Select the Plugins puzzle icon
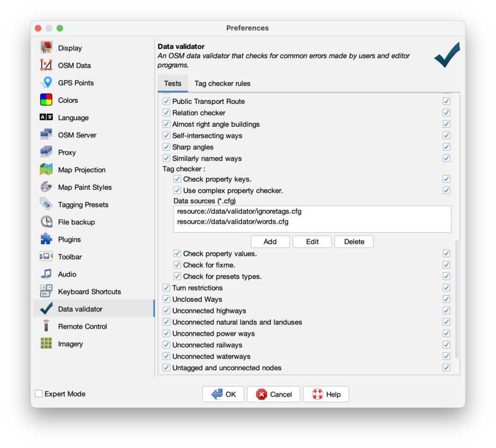Viewport: 496px width, 448px height. click(46, 239)
